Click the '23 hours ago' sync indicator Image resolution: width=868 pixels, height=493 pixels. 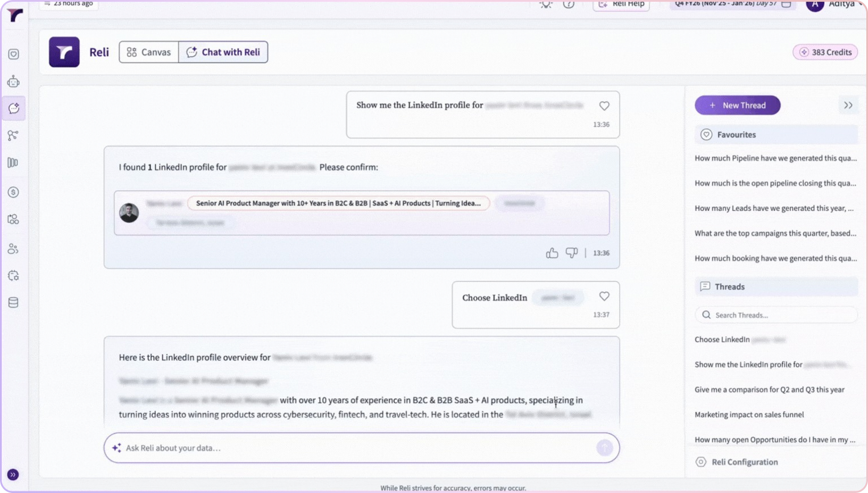click(x=68, y=4)
